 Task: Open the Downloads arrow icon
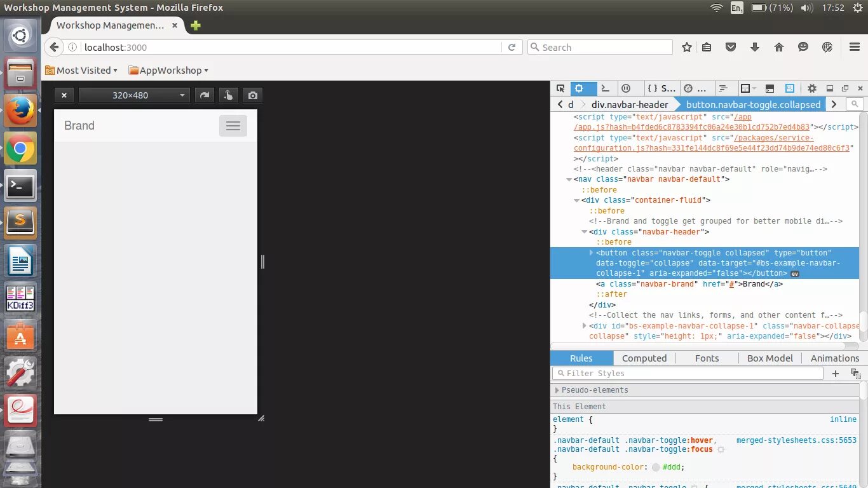click(755, 47)
